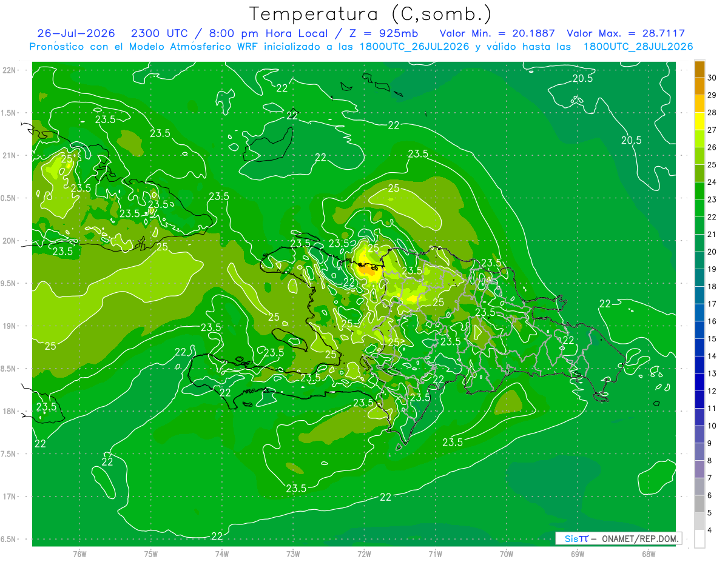Pick the yellow colorbar band between 27 and 28
Viewport: 728px width, 562px height.
[699, 121]
